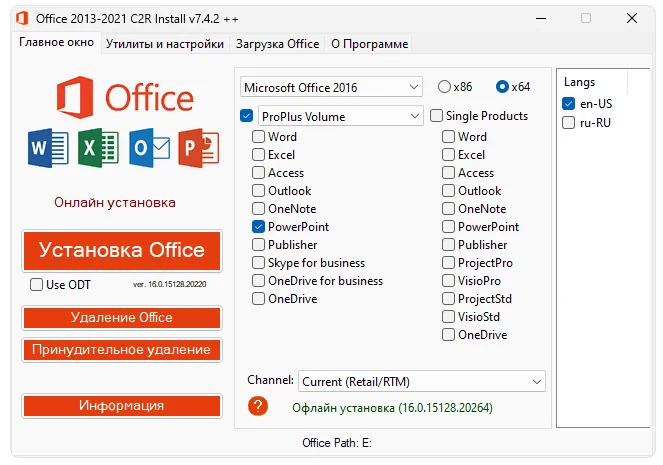Open the Microsoft Office 2016 version dropdown
The height and width of the screenshot is (465, 663).
331,88
